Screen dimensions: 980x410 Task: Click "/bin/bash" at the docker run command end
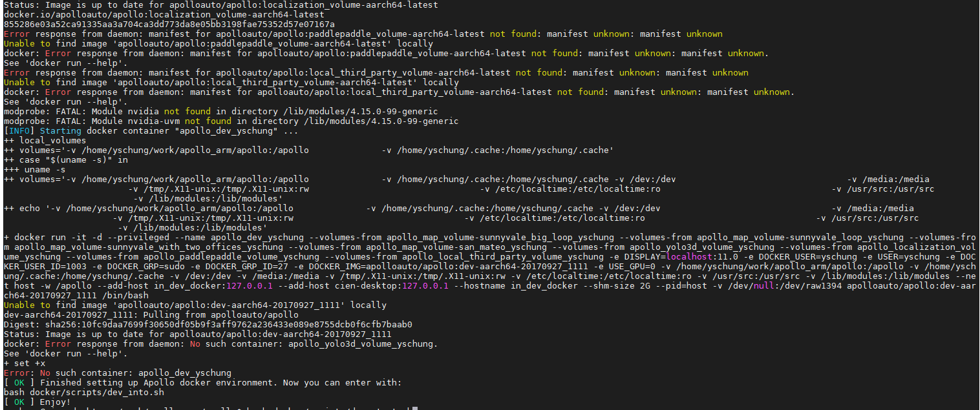click(x=125, y=295)
